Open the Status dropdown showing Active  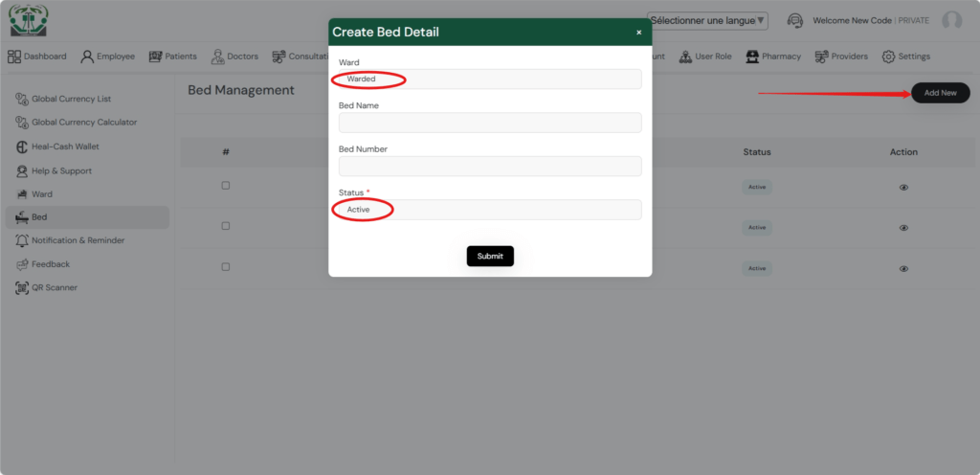[490, 210]
